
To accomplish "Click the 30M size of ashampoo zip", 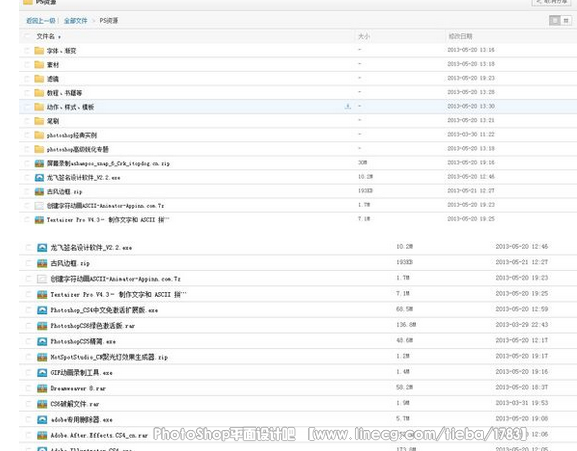I will click(362, 162).
